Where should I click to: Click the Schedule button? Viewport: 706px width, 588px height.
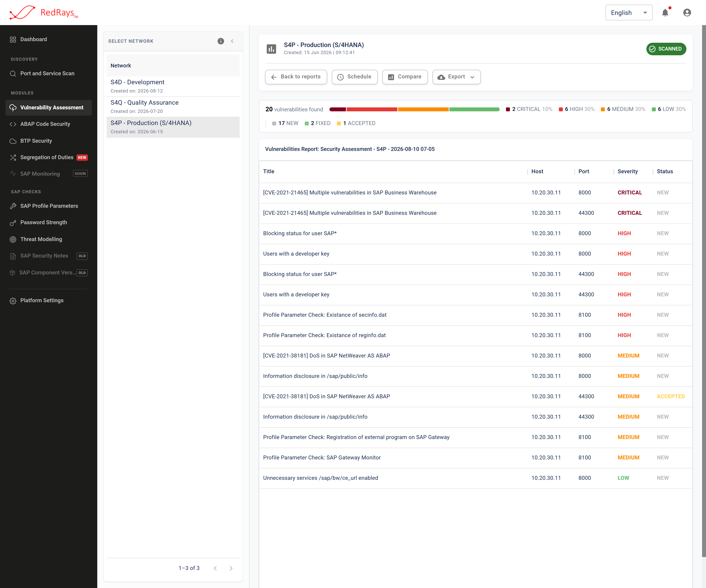click(x=354, y=77)
